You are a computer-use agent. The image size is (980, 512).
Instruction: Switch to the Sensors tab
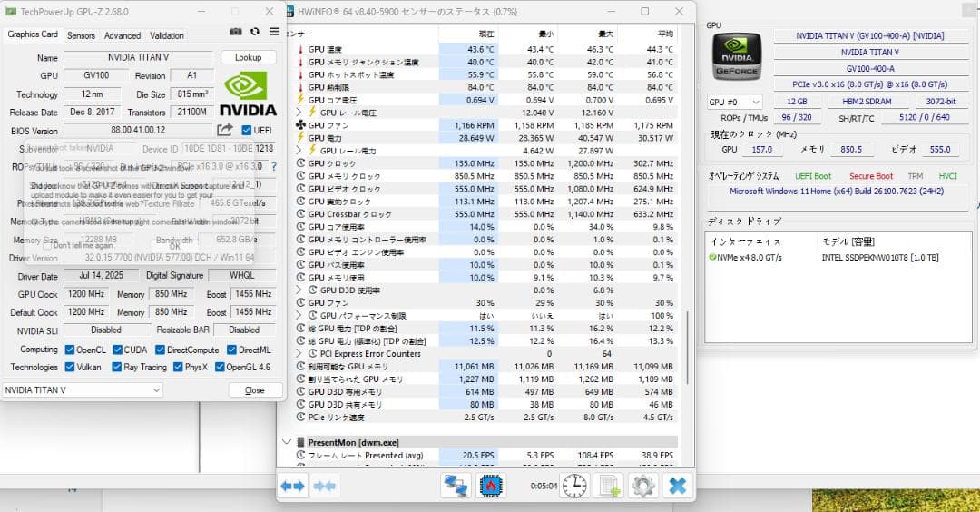pos(82,35)
